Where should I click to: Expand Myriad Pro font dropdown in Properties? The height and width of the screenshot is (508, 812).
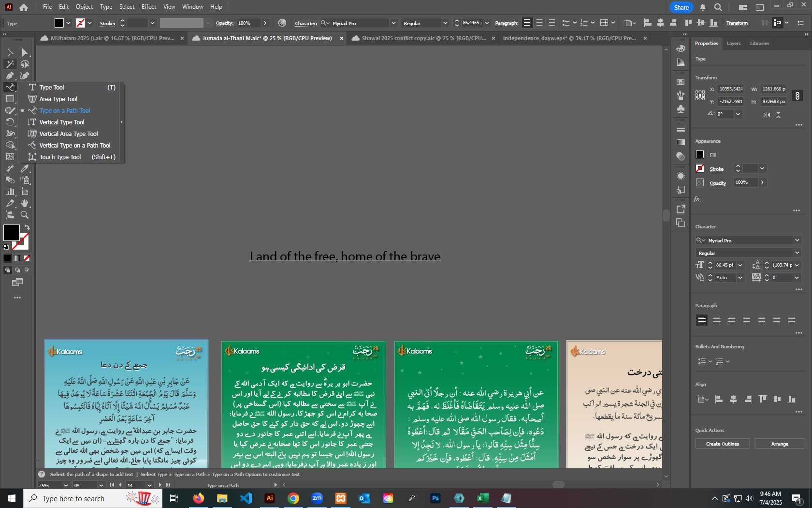click(797, 240)
